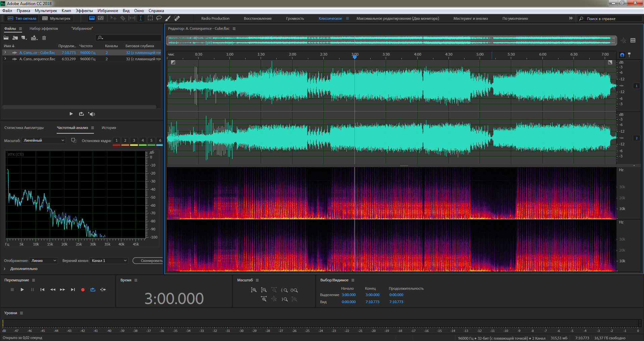The width and height of the screenshot is (644, 341).
Task: Open the Верхний канал dropdown
Action: (109, 261)
